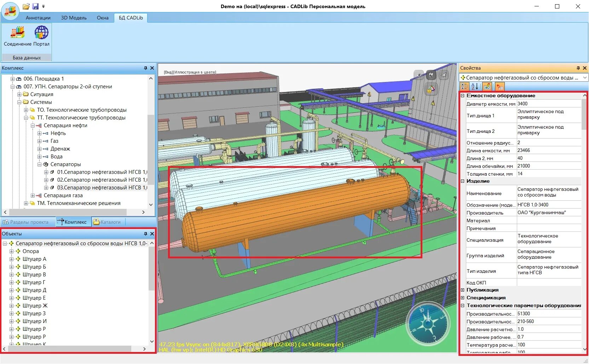The width and height of the screenshot is (589, 364).
Task: Switch to Разделы проекта tab
Action: point(29,222)
